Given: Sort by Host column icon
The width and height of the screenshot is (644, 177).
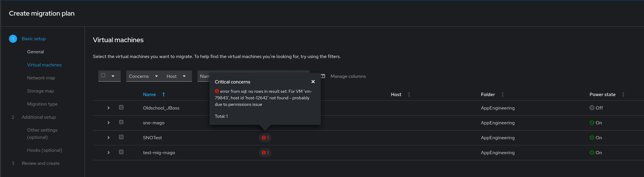Looking at the screenshot, I should pyautogui.click(x=409, y=94).
